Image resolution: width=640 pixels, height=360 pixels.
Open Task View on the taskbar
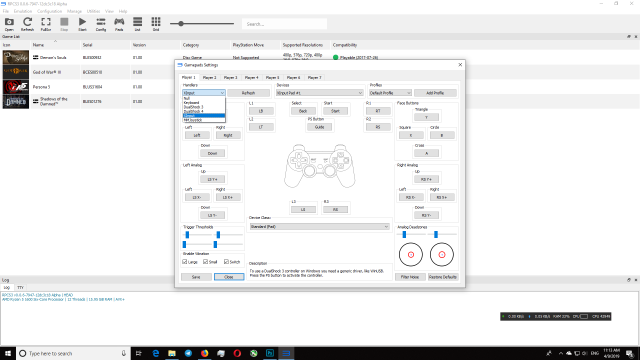139,353
